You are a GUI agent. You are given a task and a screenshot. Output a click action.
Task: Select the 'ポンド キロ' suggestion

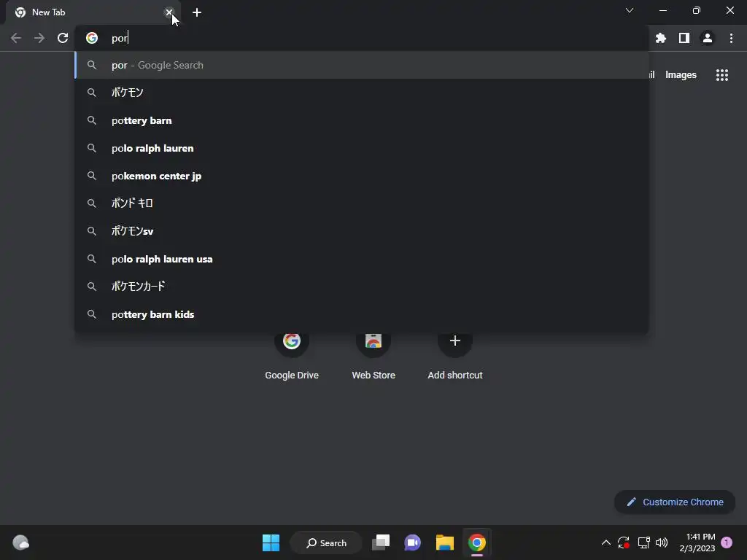click(362, 203)
